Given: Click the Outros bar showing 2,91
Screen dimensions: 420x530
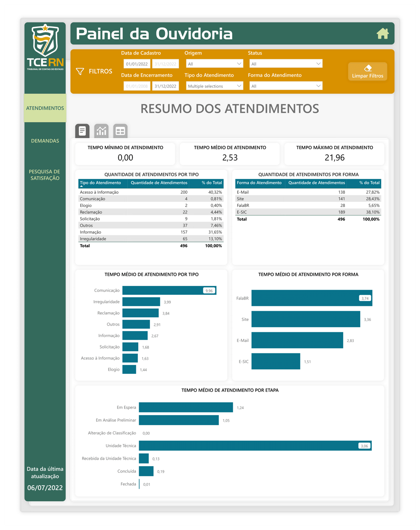Looking at the screenshot, I should point(136,324).
